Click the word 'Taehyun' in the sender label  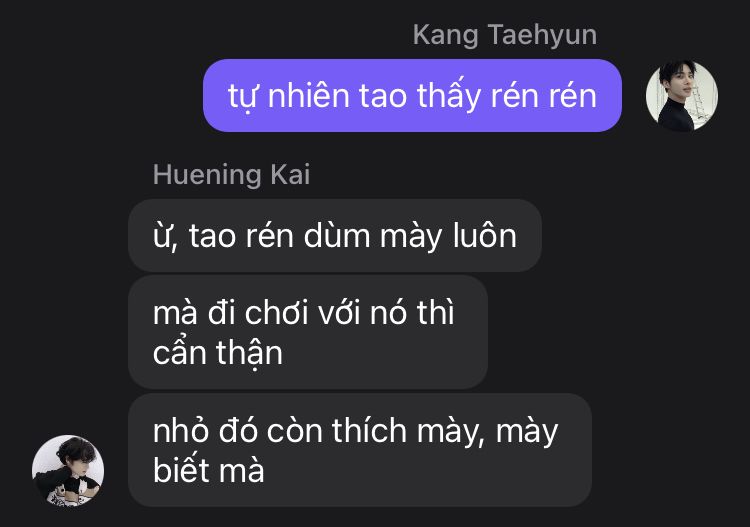tap(542, 35)
